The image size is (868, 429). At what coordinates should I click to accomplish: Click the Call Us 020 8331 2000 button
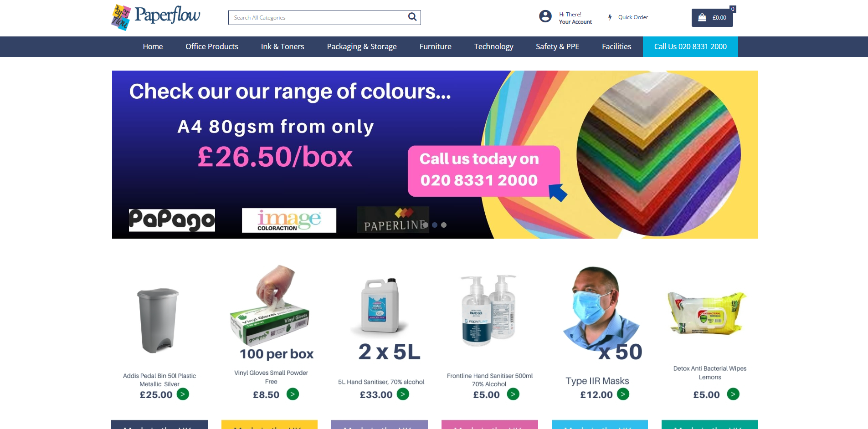[x=690, y=46]
